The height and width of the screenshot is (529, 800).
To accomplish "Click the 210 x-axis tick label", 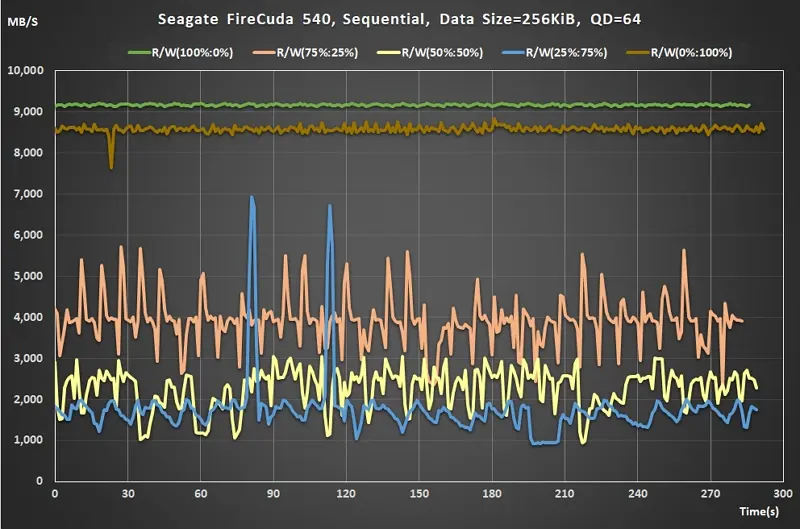I will 565,494.
